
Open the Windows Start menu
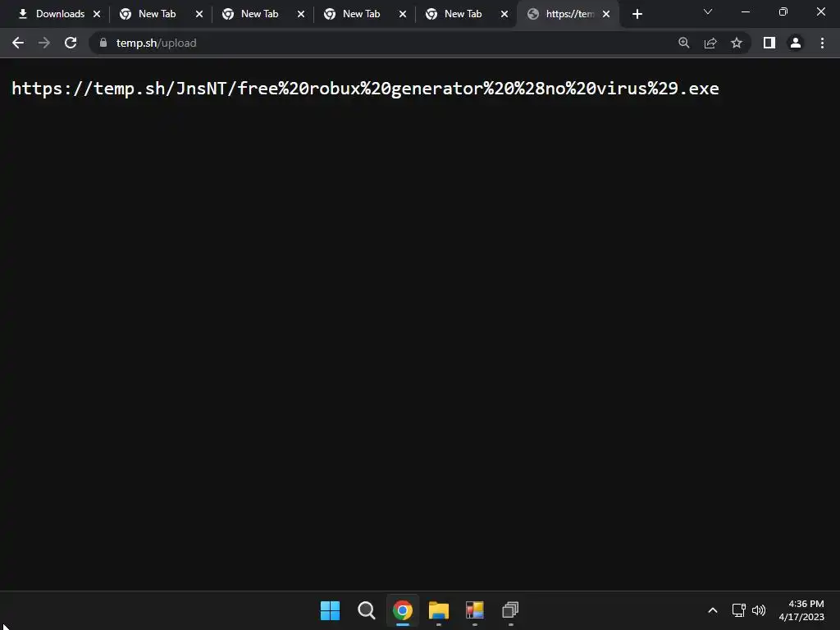click(330, 610)
